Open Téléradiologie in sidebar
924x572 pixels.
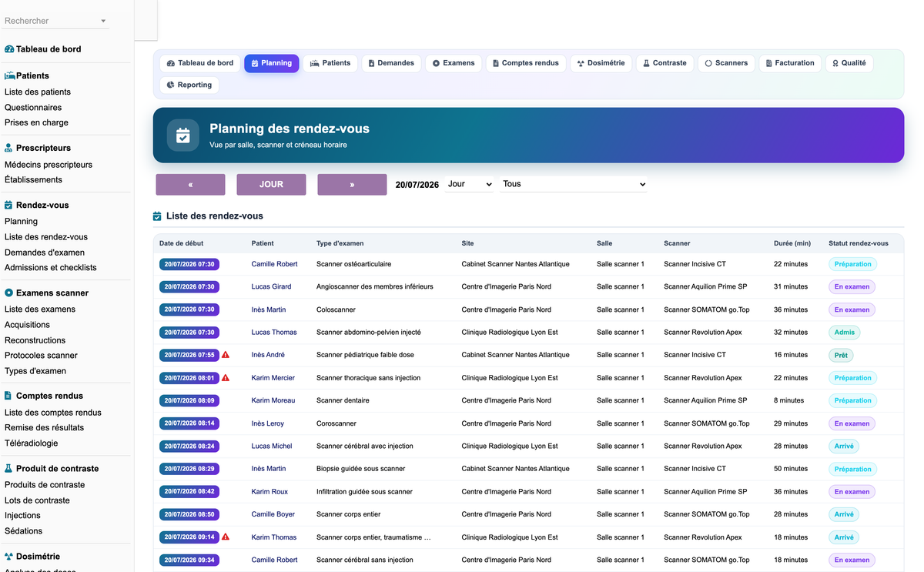(32, 443)
